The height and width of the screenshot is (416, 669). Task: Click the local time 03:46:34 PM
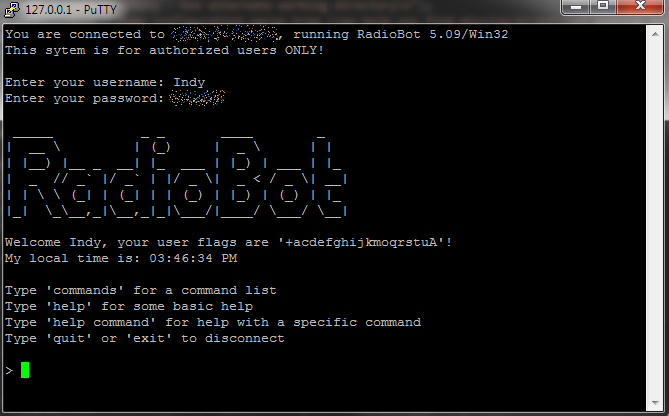point(193,259)
